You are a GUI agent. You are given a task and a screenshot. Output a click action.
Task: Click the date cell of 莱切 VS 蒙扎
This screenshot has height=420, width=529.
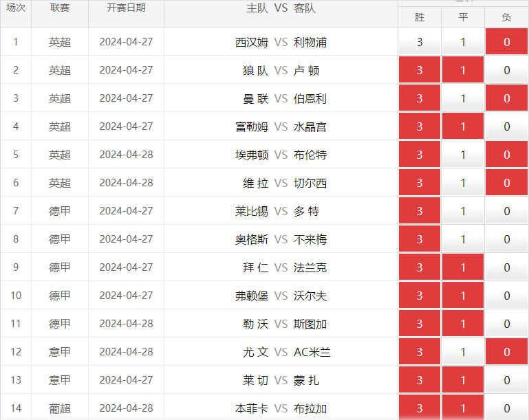tap(126, 380)
